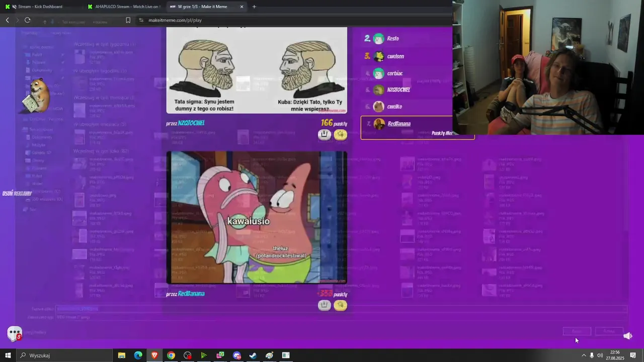The height and width of the screenshot is (362, 644).
Task: Share the NZQTOCWEL meme with the upload icon
Action: [325, 134]
